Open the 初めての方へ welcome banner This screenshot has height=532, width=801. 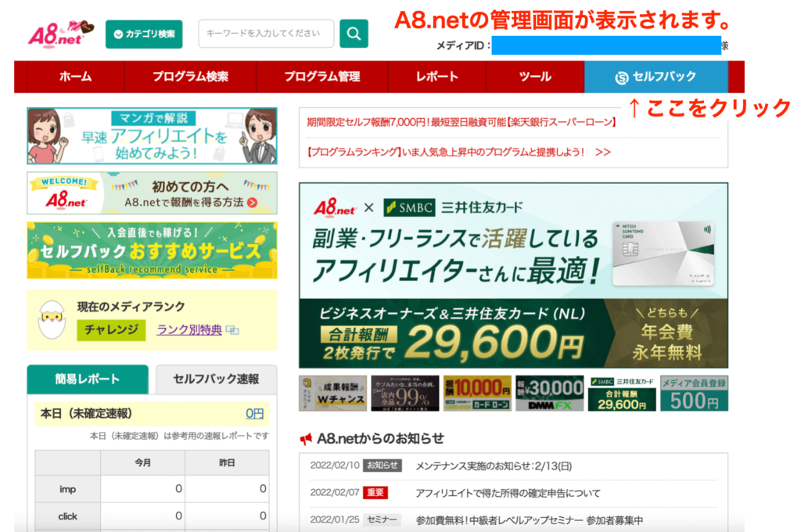(x=153, y=193)
